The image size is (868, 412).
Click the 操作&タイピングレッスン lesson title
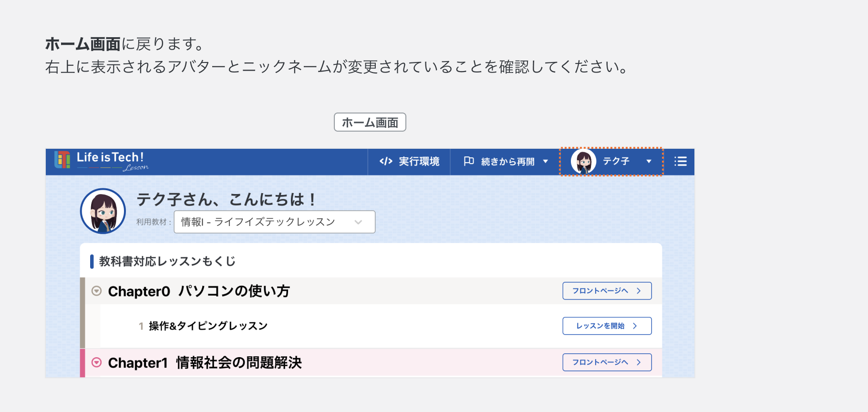click(208, 326)
